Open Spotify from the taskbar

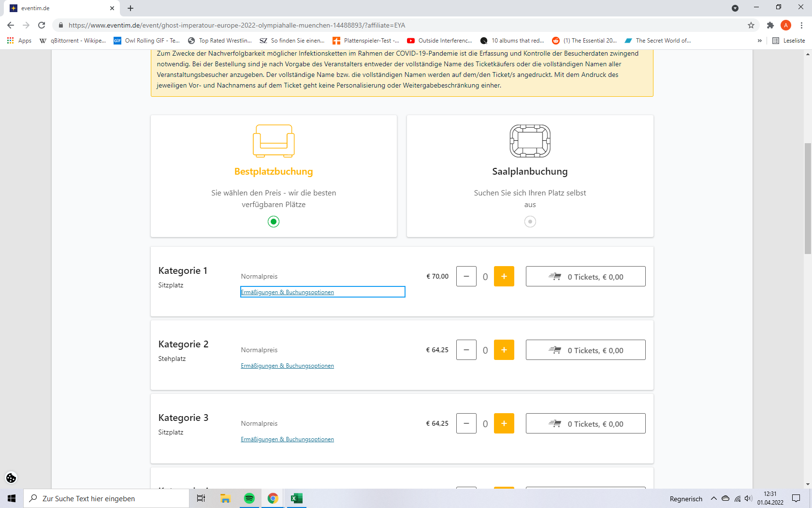[x=249, y=498]
